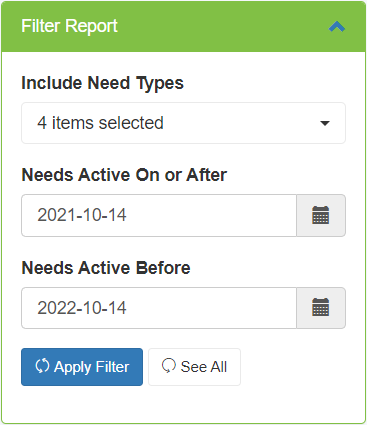The height and width of the screenshot is (425, 367).
Task: Collapse the Filter Report panel using chevron
Action: click(337, 27)
